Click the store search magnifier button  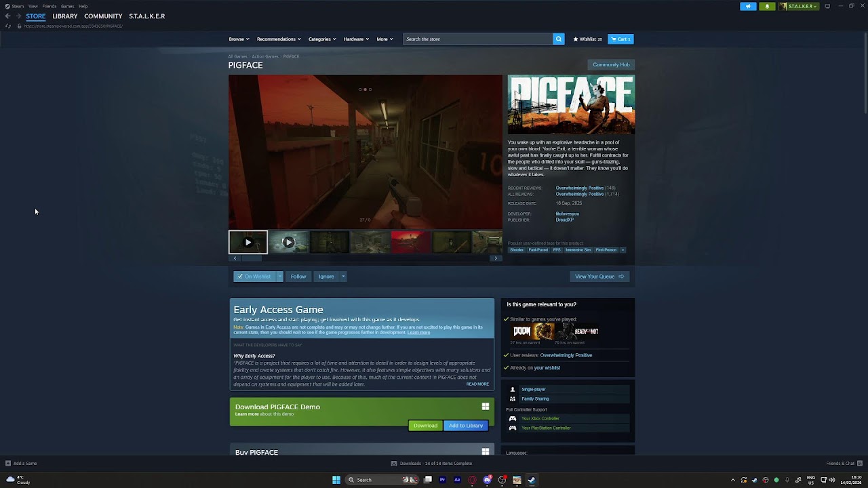[x=559, y=39]
